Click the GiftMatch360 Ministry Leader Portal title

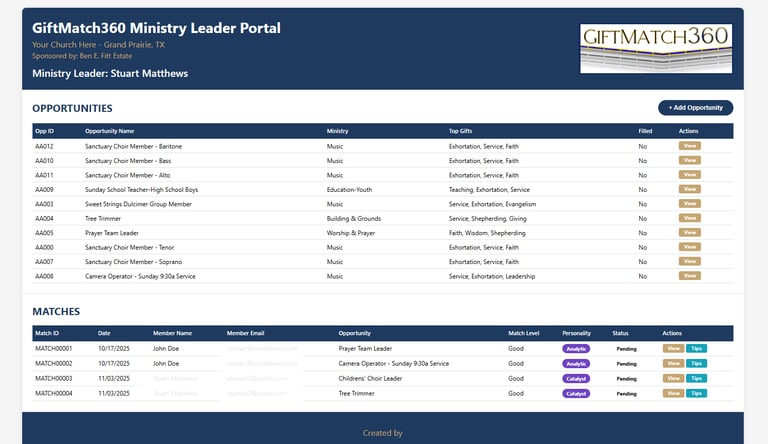[x=156, y=28]
